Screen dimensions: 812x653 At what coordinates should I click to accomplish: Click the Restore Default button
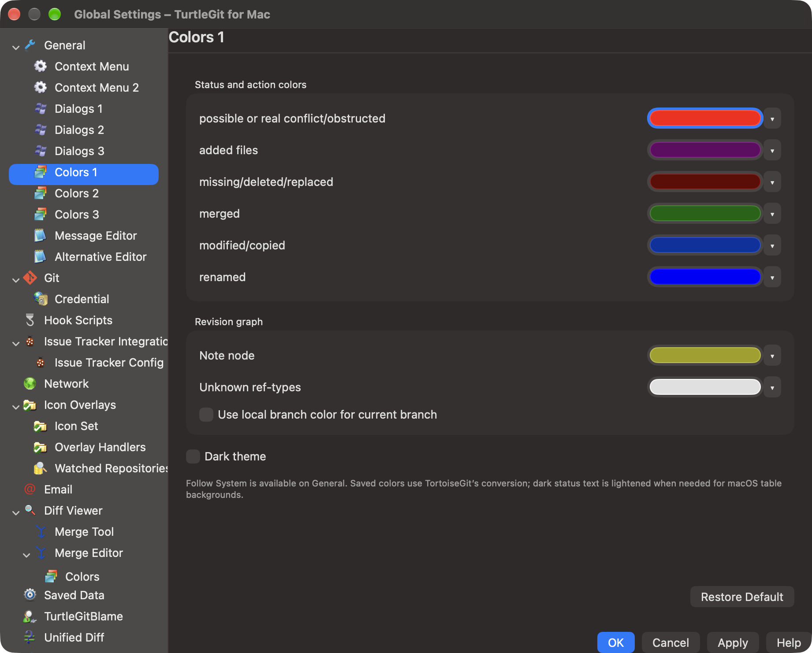[x=742, y=597]
